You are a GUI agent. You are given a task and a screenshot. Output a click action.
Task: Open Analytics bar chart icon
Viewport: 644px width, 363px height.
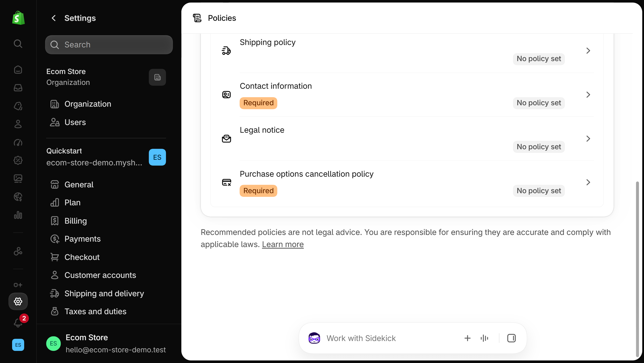pyautogui.click(x=18, y=215)
